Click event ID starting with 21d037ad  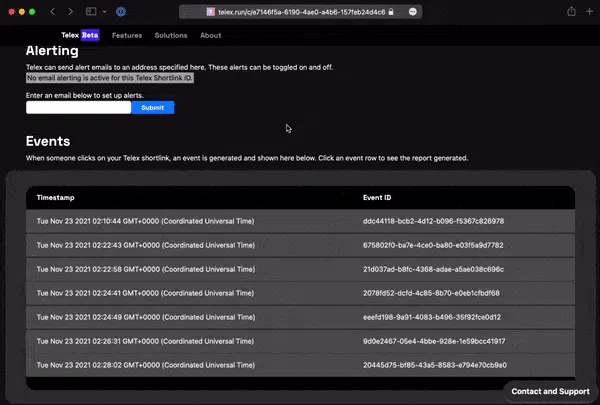click(434, 269)
